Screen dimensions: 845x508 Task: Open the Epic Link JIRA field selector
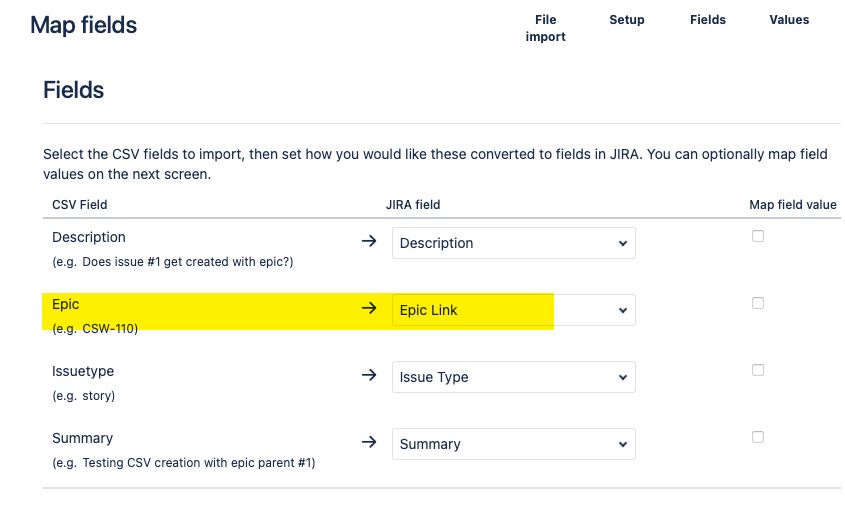click(514, 310)
